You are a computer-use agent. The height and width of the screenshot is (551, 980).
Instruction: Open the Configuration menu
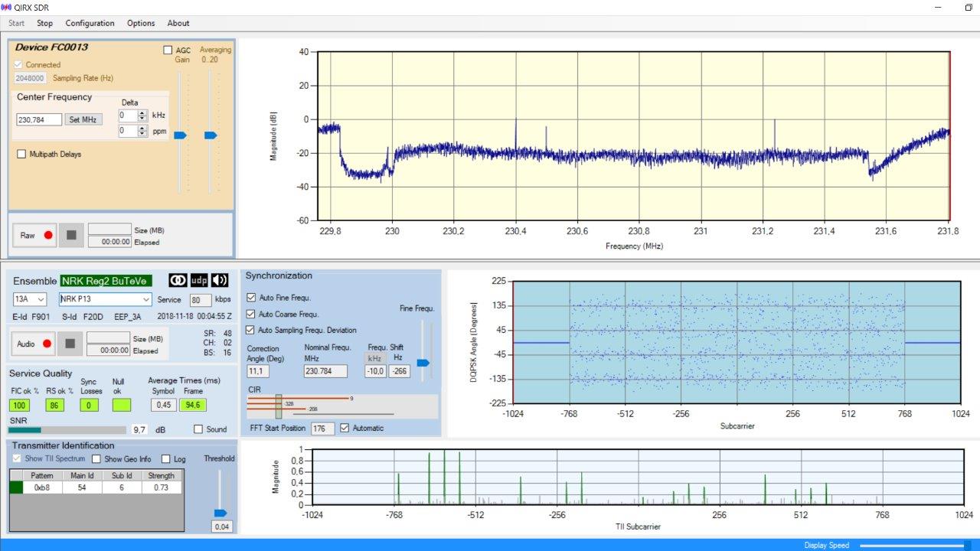90,23
